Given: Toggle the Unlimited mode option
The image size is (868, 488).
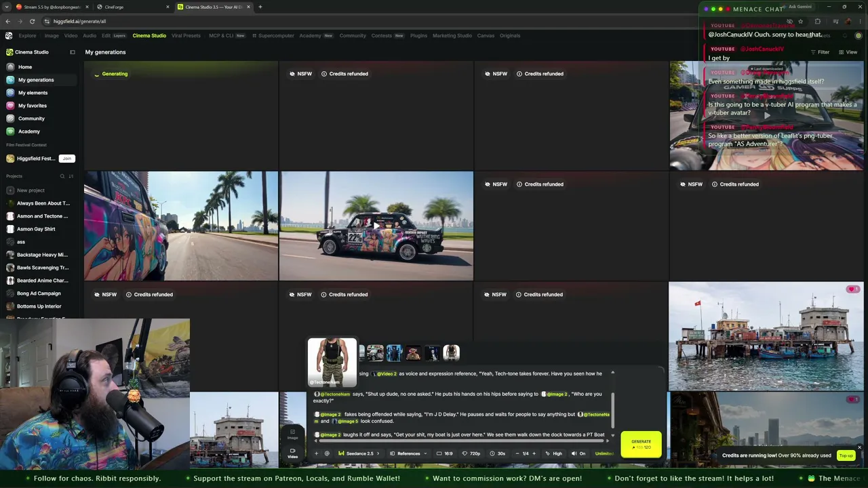Looking at the screenshot, I should [604, 453].
